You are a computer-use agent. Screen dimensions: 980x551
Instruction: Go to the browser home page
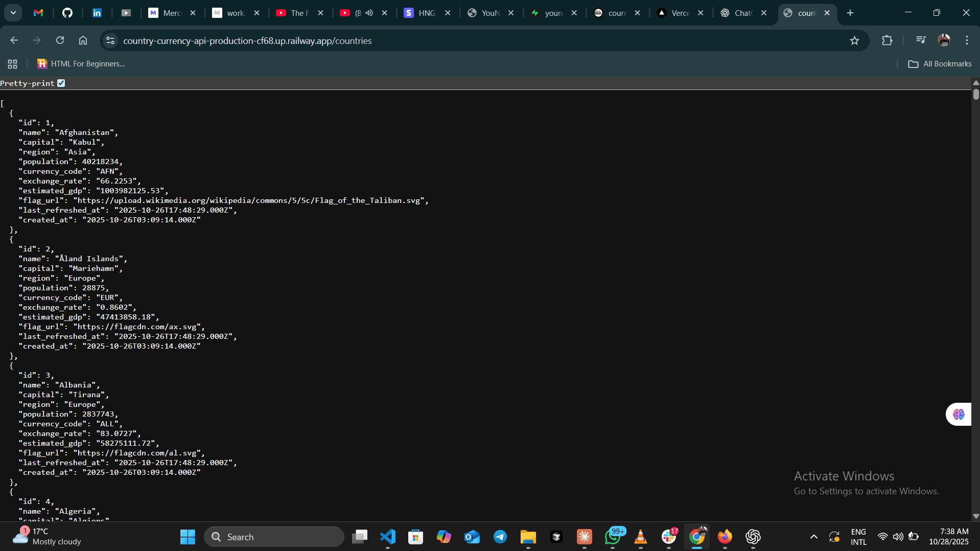(x=83, y=40)
